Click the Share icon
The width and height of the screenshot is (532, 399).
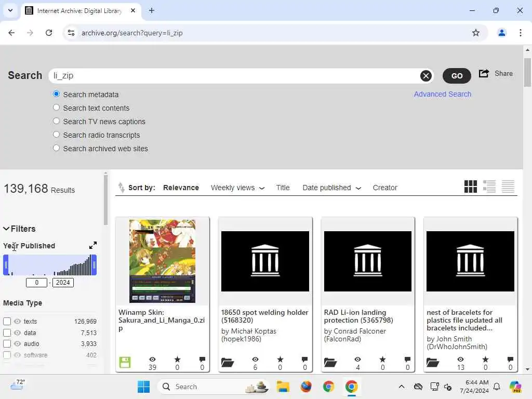click(484, 73)
